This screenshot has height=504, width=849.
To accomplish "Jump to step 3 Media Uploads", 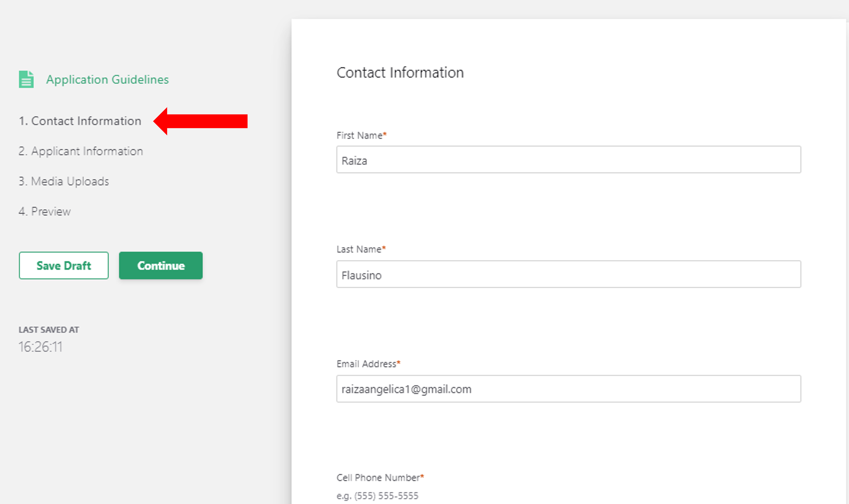I will click(64, 181).
